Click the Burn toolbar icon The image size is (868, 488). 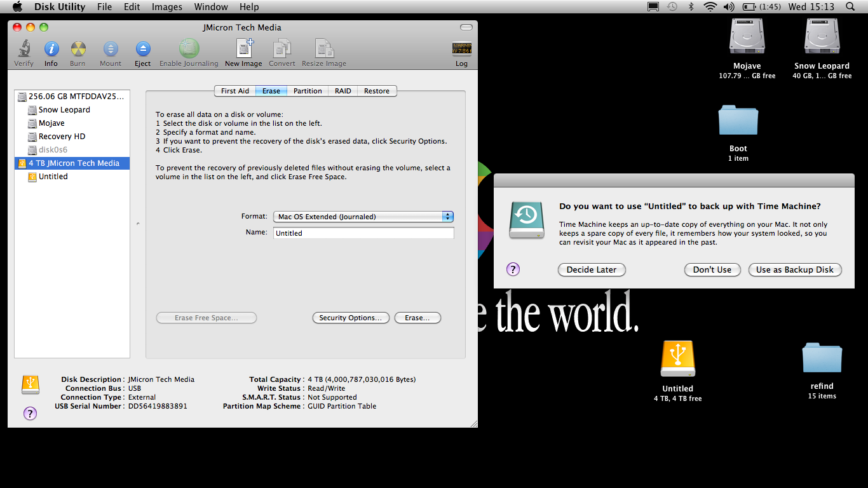78,53
